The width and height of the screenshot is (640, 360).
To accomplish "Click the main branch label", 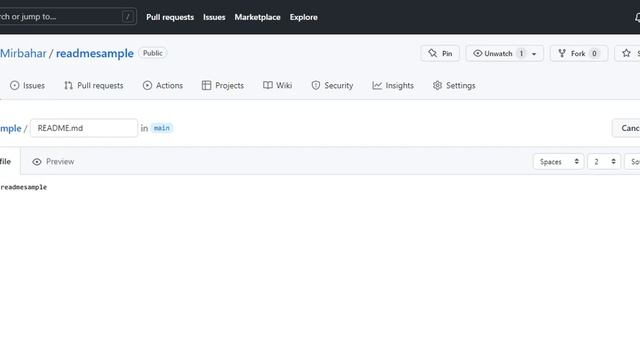I will tap(162, 128).
